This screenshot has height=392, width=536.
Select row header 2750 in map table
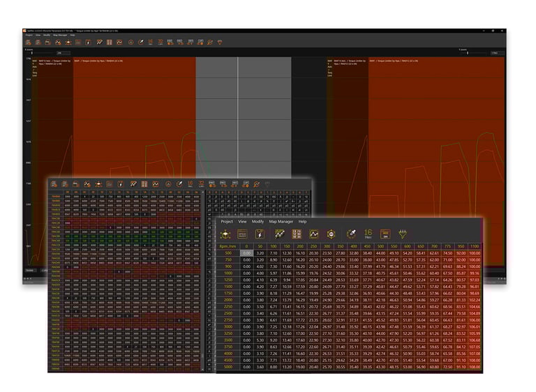click(228, 320)
